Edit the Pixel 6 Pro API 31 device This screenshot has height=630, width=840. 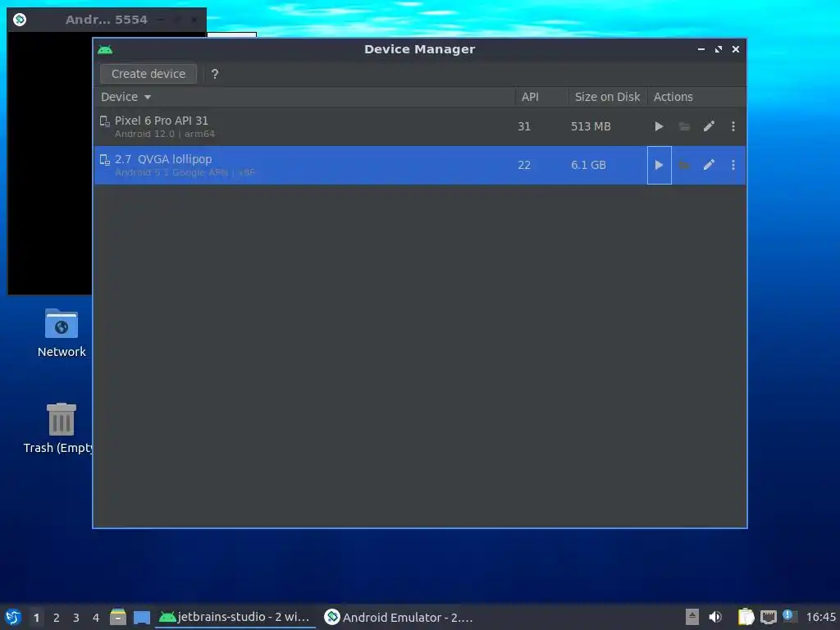pos(709,126)
